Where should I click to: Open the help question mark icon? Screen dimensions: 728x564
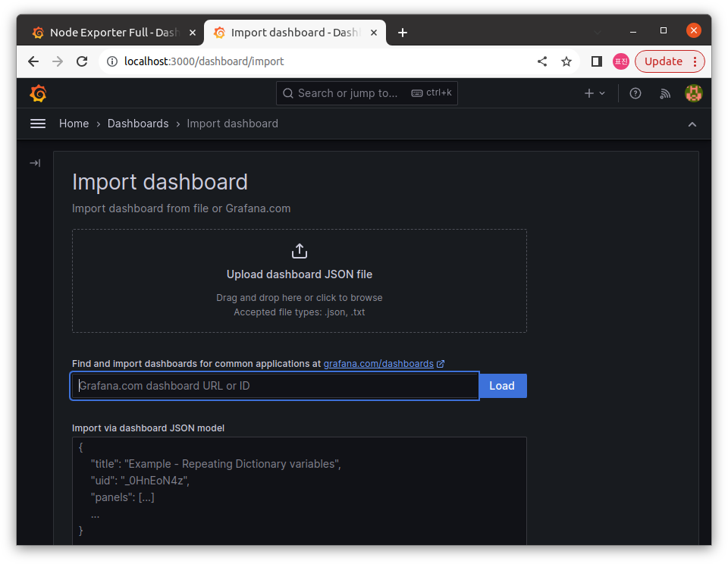click(x=635, y=93)
